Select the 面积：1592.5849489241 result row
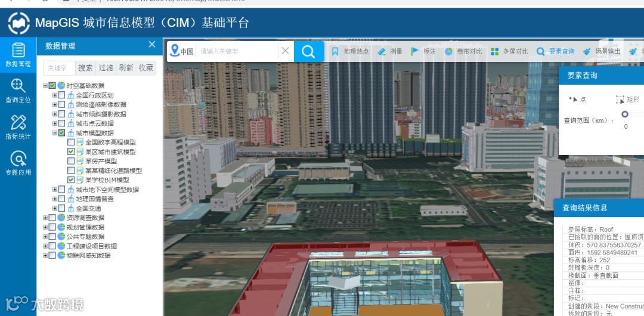644x316 pixels. coord(602,252)
